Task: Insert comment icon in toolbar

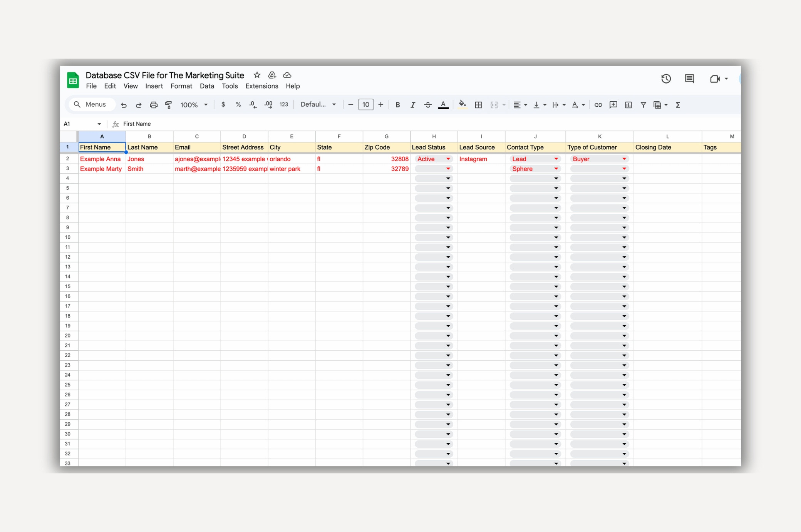Action: pos(613,105)
